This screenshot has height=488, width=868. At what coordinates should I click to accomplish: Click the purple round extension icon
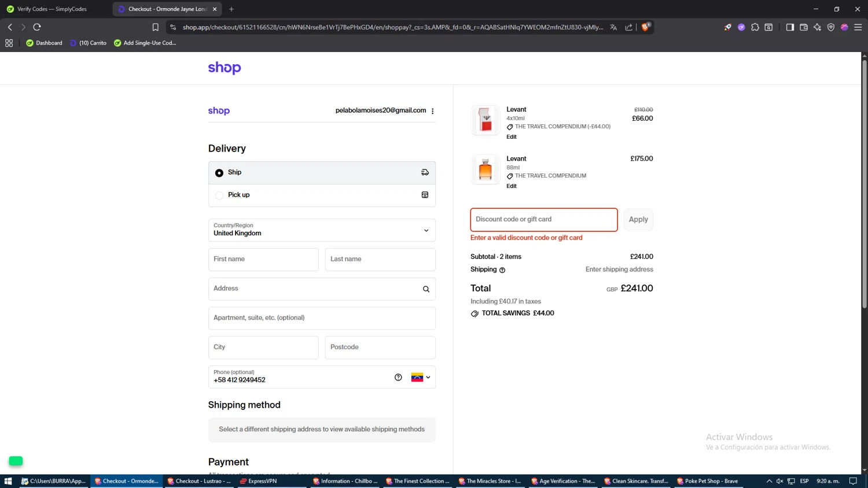click(741, 27)
